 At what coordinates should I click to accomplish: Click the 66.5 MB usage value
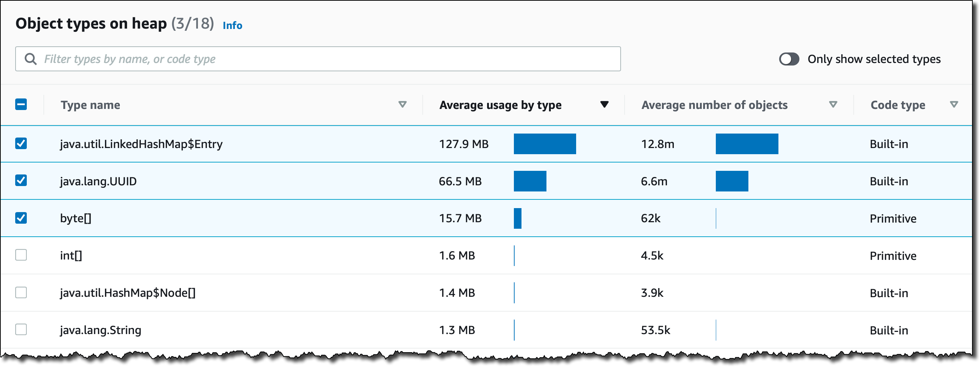pyautogui.click(x=460, y=181)
